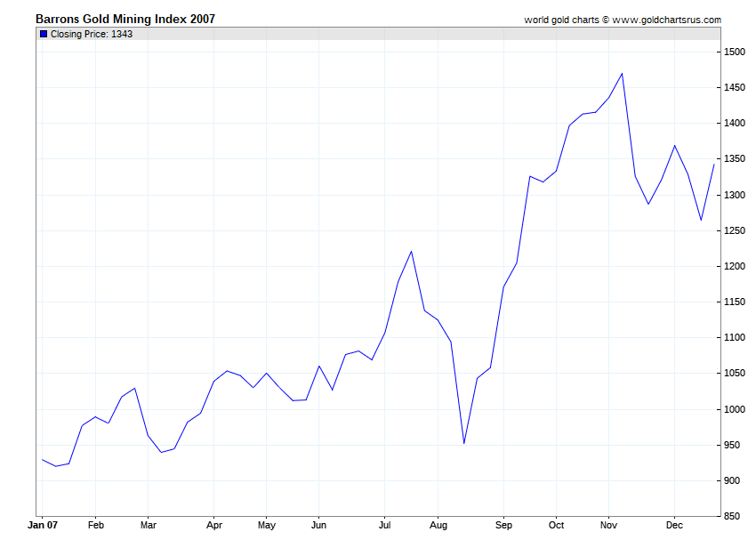Select the Aug x-axis label
Image resolution: width=756 pixels, height=548 pixels.
438,526
